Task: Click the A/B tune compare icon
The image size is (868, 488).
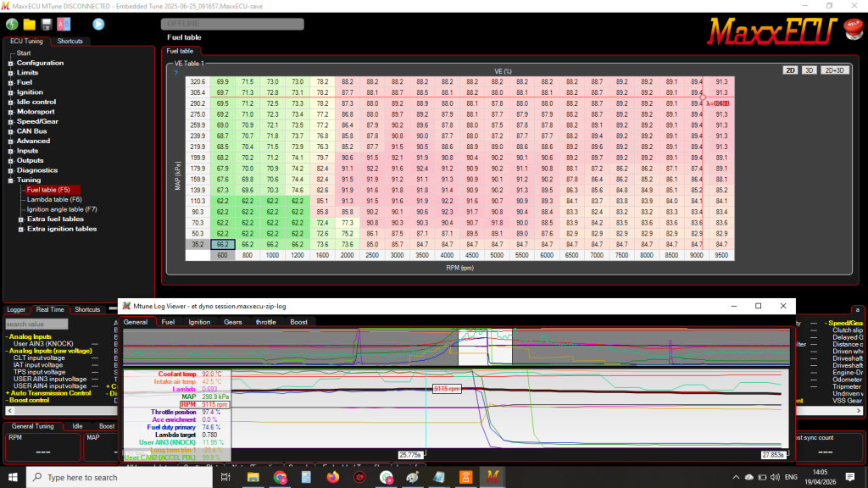Action: tap(64, 24)
